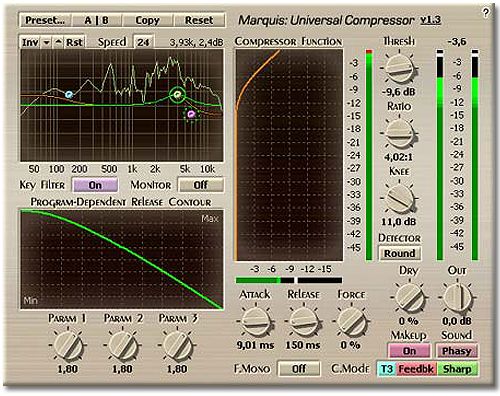Click the 0 % force value

[x=350, y=345]
